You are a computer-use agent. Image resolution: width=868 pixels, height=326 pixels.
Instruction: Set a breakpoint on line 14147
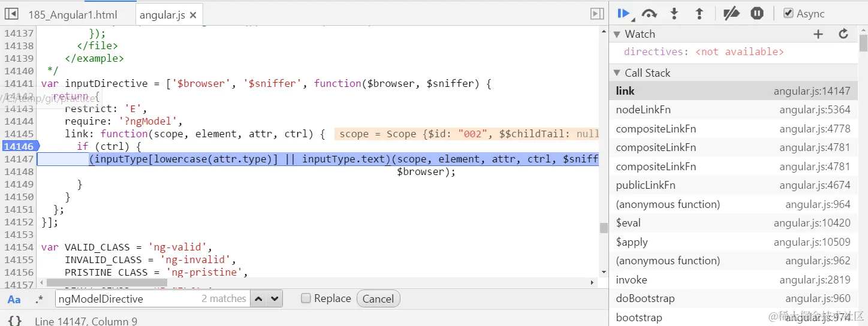pyautogui.click(x=19, y=159)
